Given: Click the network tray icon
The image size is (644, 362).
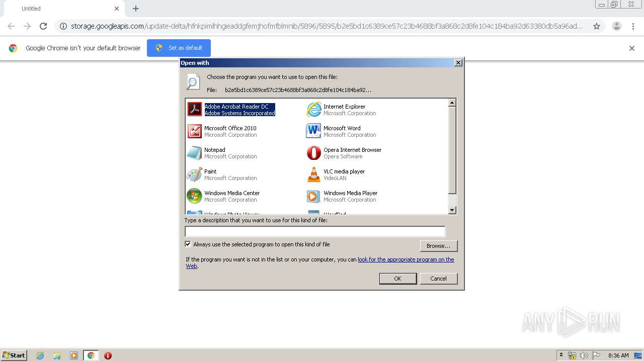Looking at the screenshot, I should tap(572, 355).
